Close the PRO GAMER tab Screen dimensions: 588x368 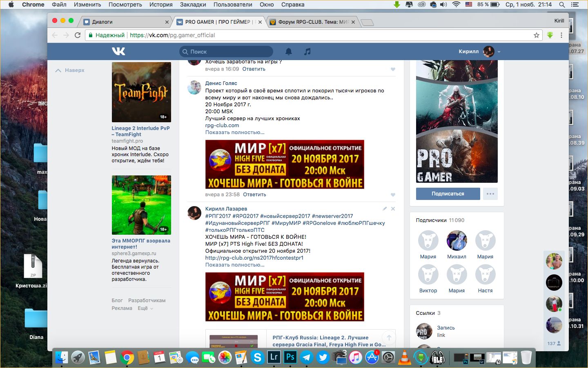point(260,22)
